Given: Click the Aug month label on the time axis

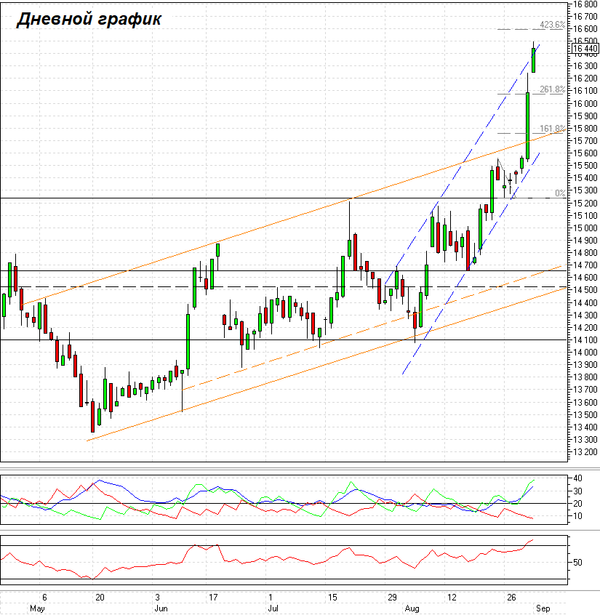Looking at the screenshot, I should click(x=412, y=608).
